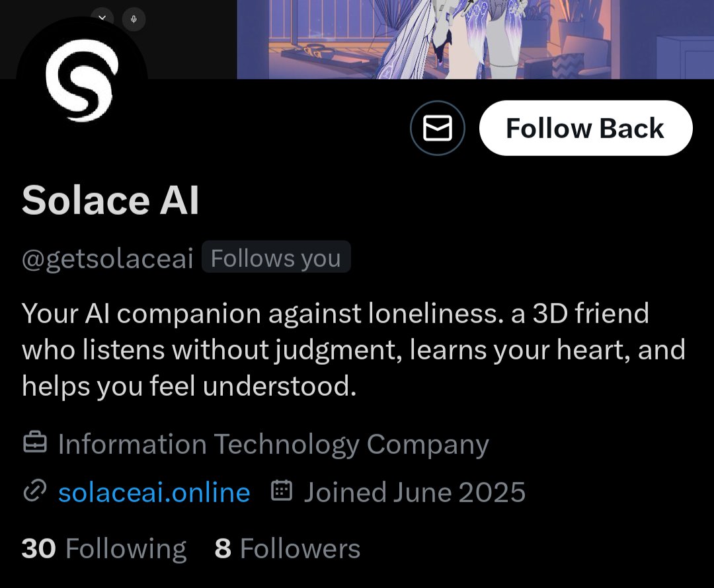View the 8 Followers list
This screenshot has width=714, height=588.
(288, 548)
